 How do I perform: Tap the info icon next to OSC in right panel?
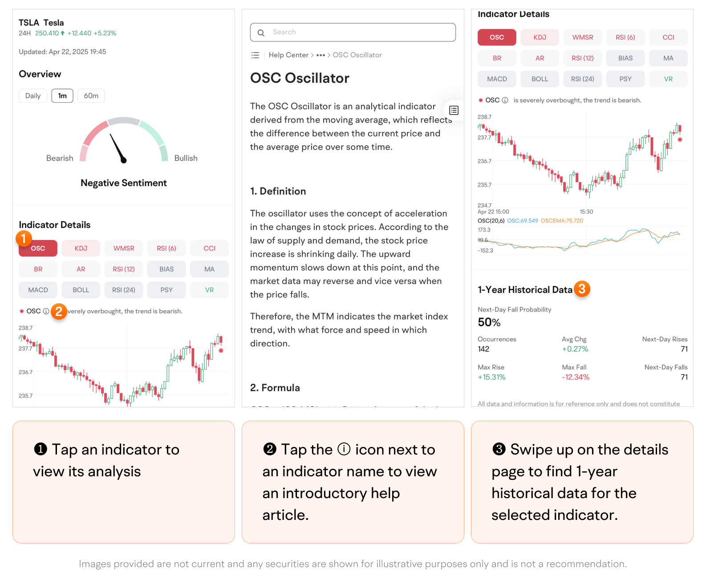pos(505,100)
